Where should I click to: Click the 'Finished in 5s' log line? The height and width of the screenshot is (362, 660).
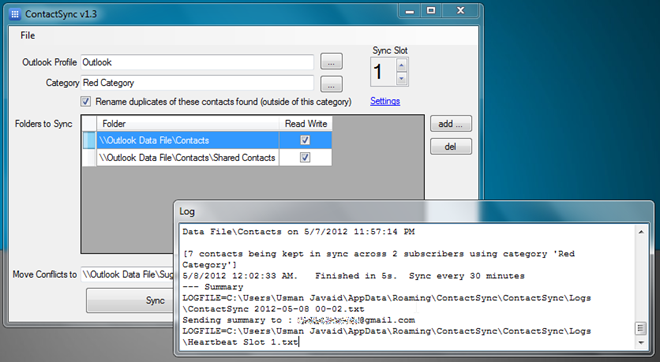pos(353,276)
